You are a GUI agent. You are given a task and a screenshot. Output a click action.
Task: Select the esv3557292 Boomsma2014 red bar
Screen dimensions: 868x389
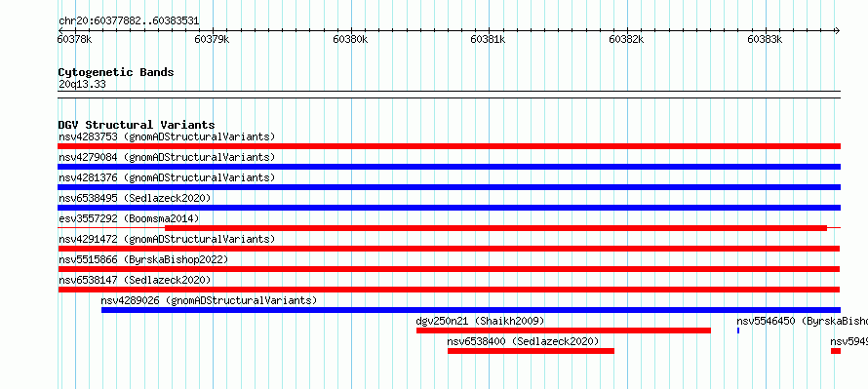[x=496, y=228]
